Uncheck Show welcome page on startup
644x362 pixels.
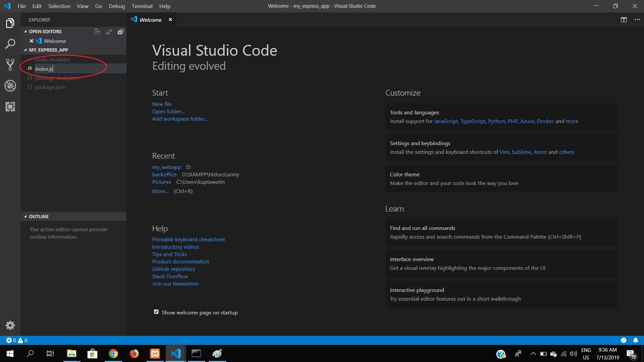point(156,312)
